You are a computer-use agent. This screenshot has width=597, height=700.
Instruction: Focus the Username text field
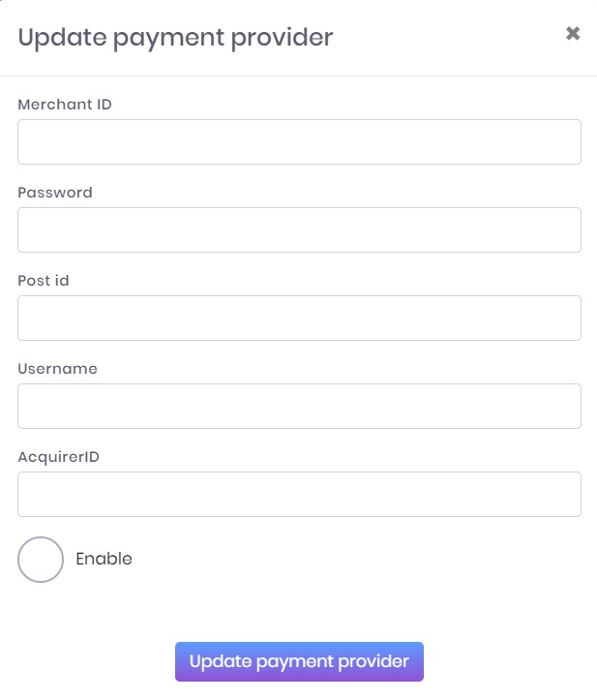click(299, 406)
